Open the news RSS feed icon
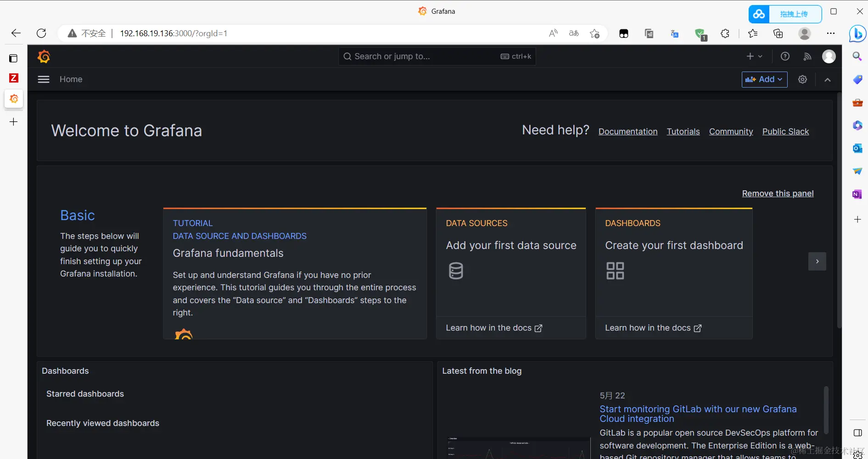The image size is (868, 459). click(807, 56)
